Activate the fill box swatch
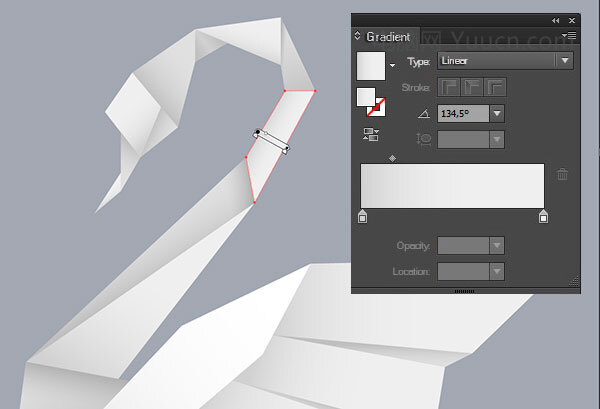The height and width of the screenshot is (409, 600). [x=366, y=97]
